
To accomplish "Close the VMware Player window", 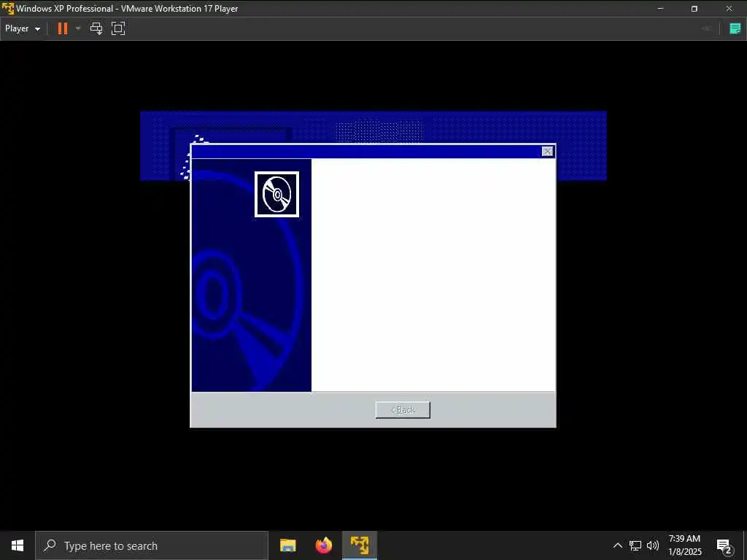I will 729,9.
